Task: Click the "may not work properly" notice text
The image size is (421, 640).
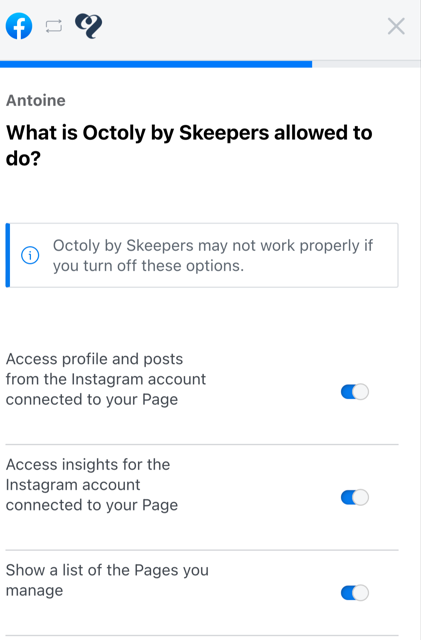Action: 213,256
